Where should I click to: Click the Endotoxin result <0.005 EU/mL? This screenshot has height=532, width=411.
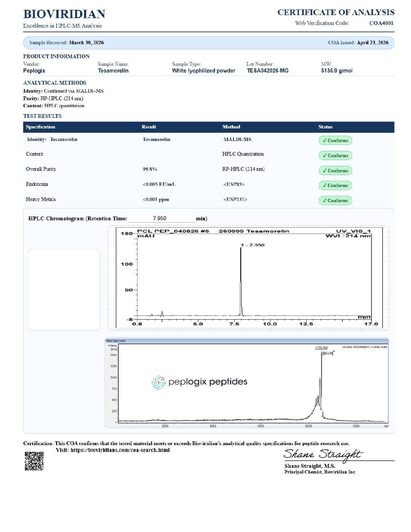[x=159, y=184]
